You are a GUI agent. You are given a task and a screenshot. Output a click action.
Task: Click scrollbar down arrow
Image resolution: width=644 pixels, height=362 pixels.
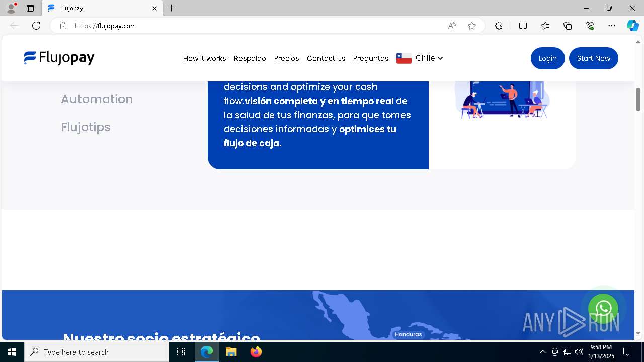638,333
